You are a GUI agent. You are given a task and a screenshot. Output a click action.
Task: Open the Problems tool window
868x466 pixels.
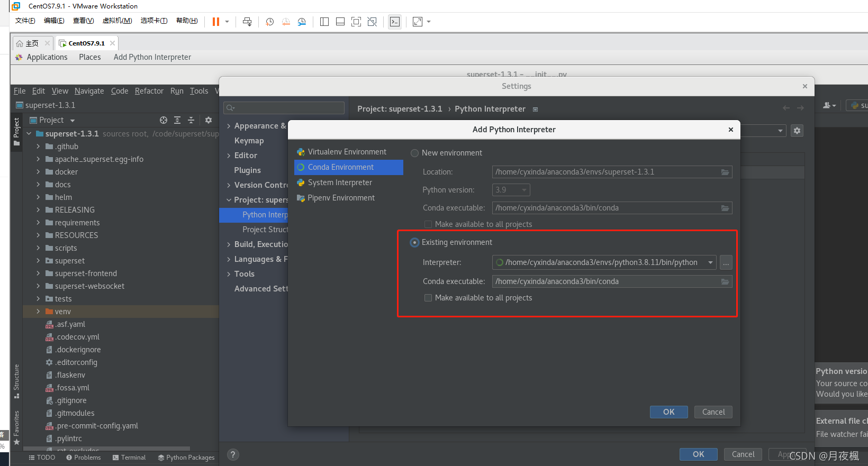[x=84, y=458]
